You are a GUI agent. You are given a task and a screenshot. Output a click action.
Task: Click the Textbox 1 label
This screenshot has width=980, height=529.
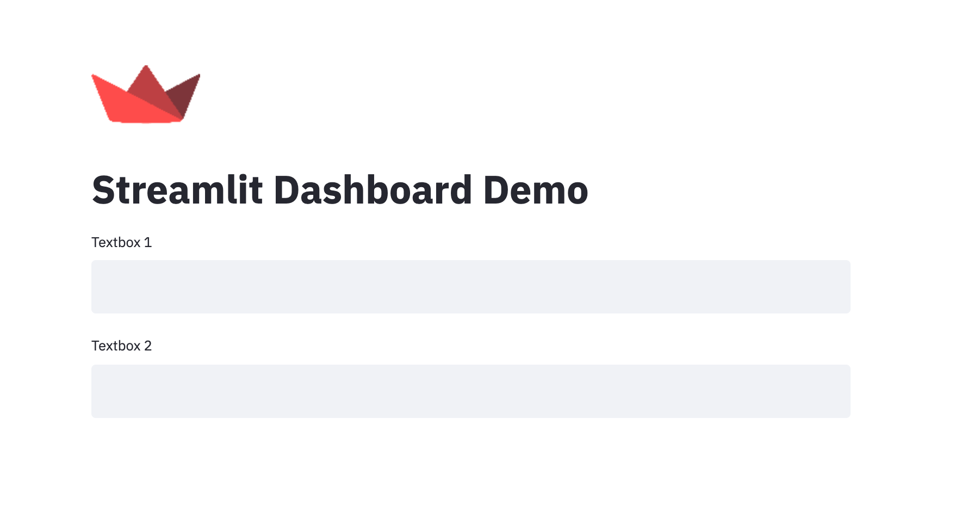[x=121, y=243]
